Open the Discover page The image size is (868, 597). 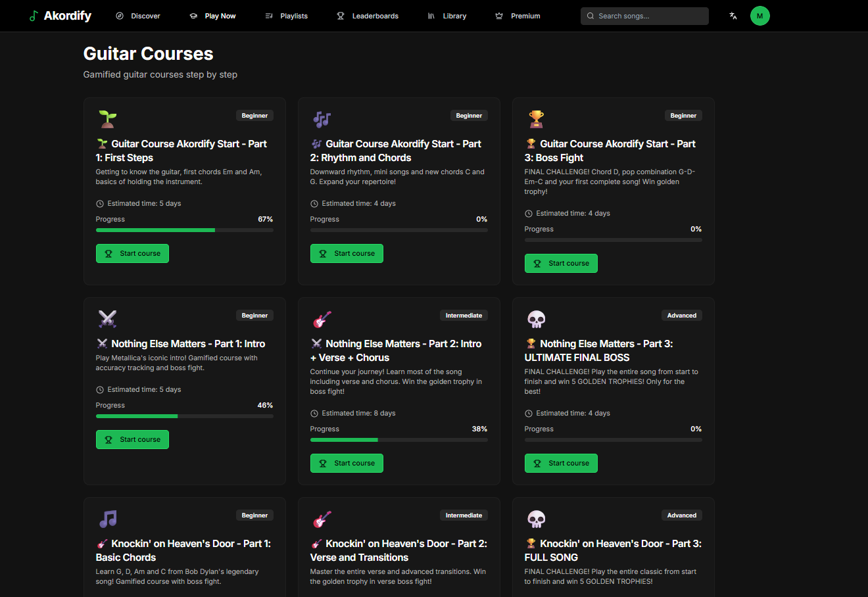pyautogui.click(x=138, y=16)
